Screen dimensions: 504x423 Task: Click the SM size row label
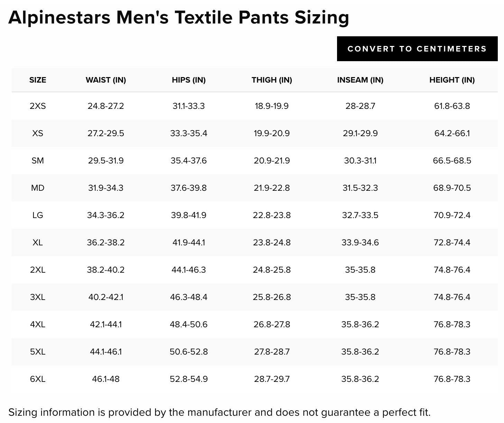point(38,160)
